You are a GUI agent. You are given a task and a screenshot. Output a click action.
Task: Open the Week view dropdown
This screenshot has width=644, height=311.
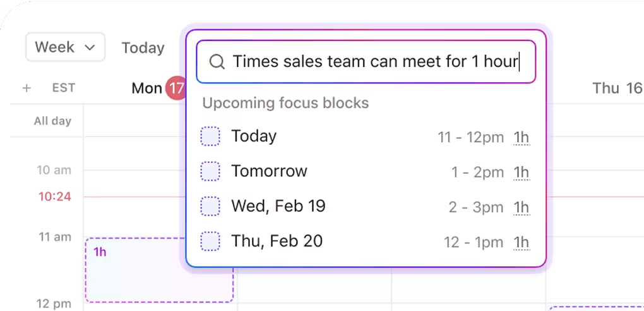[x=65, y=47]
